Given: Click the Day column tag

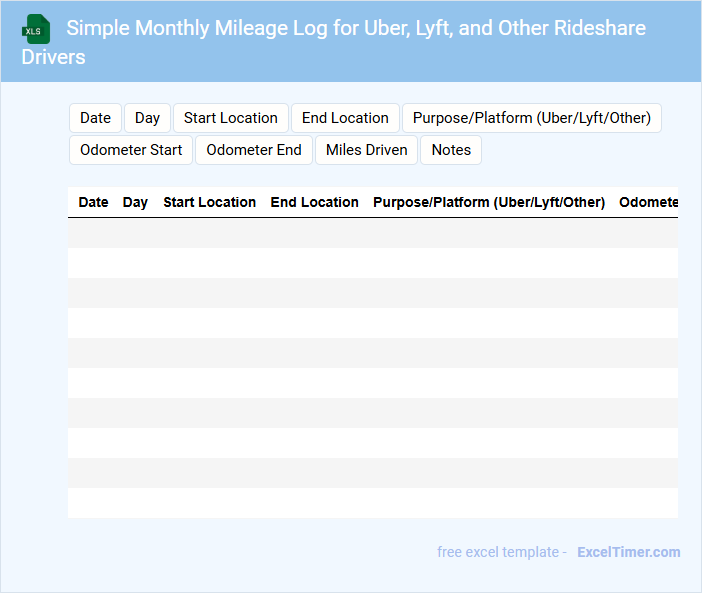Looking at the screenshot, I should (147, 118).
